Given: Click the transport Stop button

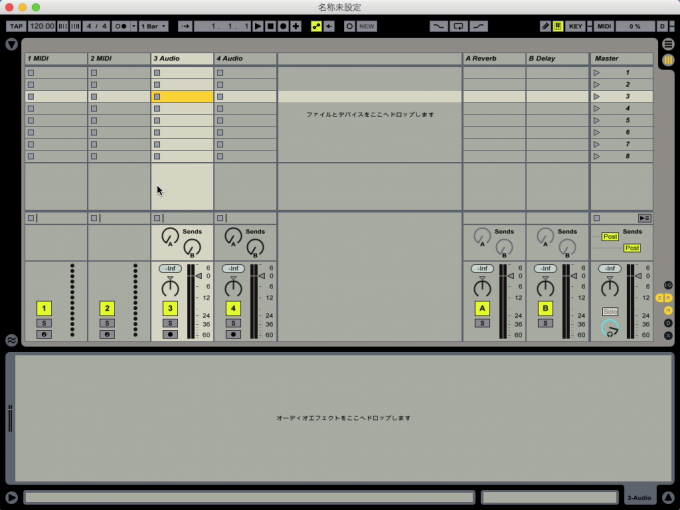Looking at the screenshot, I should point(270,26).
